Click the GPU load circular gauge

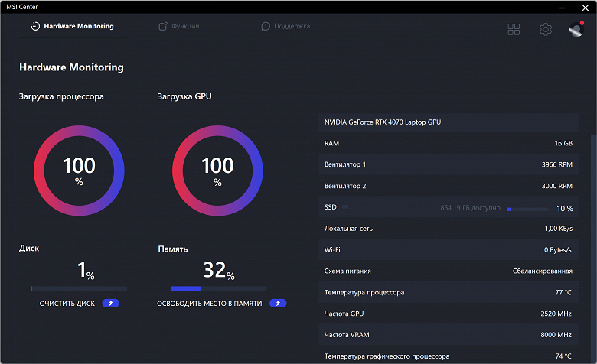click(218, 171)
